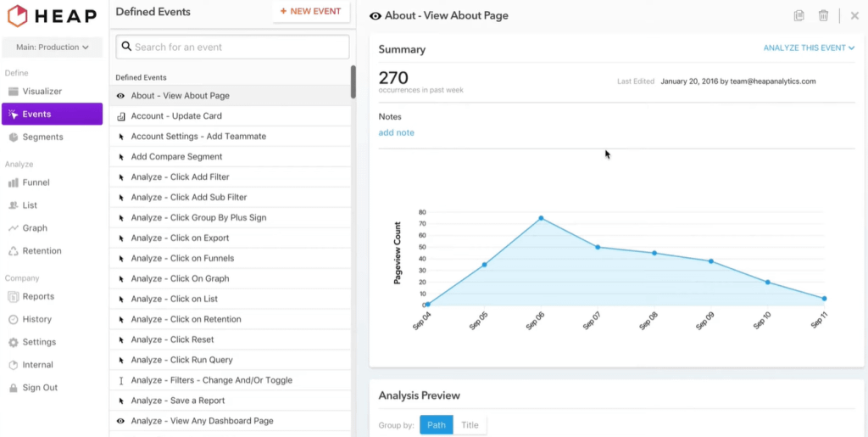Open the Settings page
This screenshot has width=868, height=437.
(x=39, y=343)
